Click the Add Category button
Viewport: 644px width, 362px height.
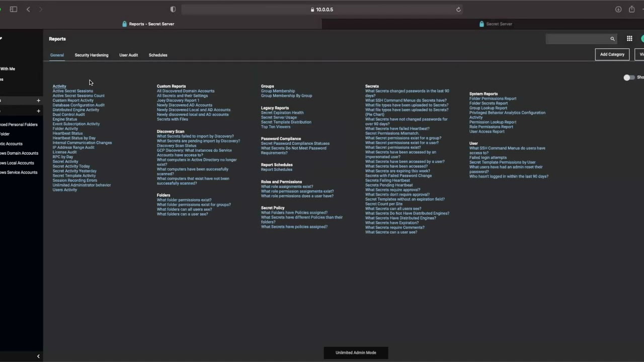(x=612, y=54)
